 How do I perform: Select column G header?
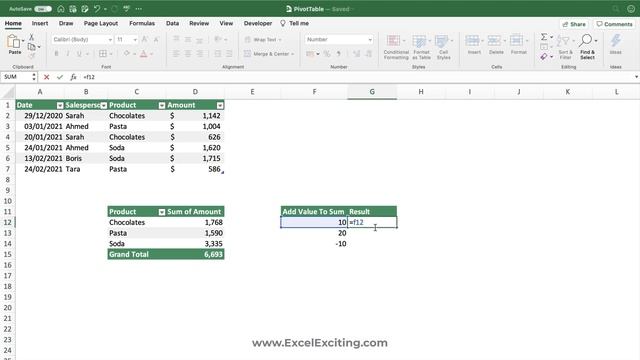point(372,92)
